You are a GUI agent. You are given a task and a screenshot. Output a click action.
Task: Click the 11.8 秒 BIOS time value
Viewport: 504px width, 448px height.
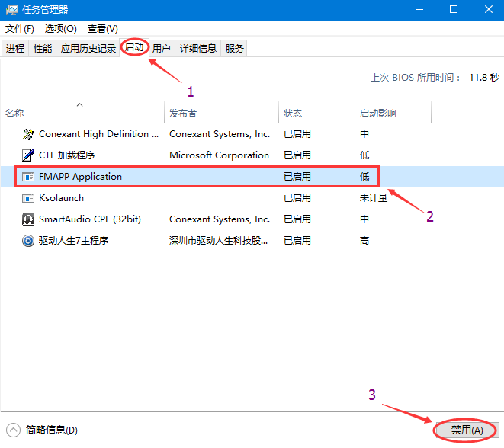484,78
